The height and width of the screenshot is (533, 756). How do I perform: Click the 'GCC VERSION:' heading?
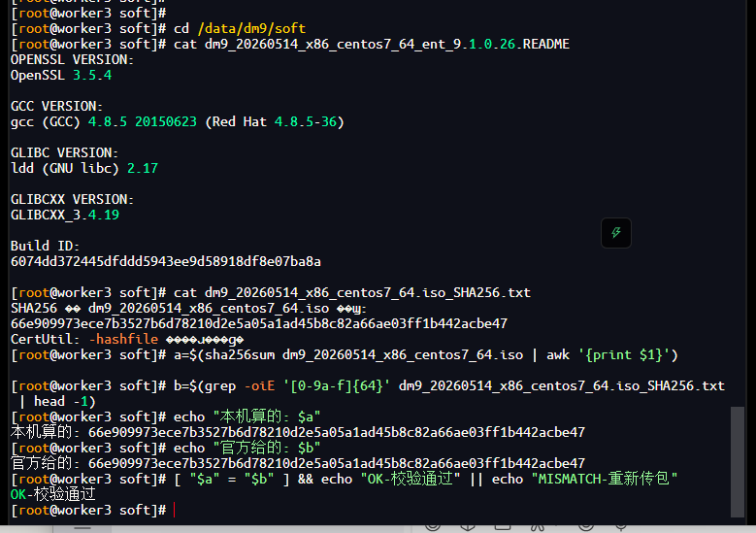coord(57,106)
